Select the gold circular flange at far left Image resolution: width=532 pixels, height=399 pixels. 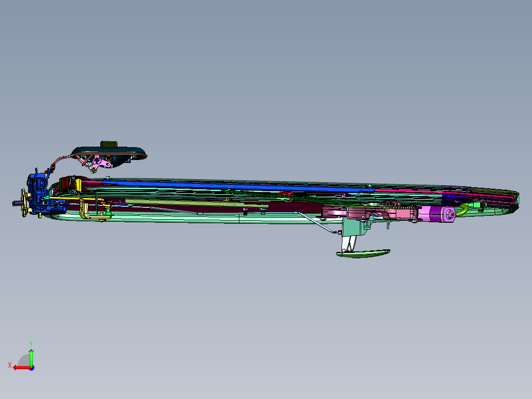[24, 203]
